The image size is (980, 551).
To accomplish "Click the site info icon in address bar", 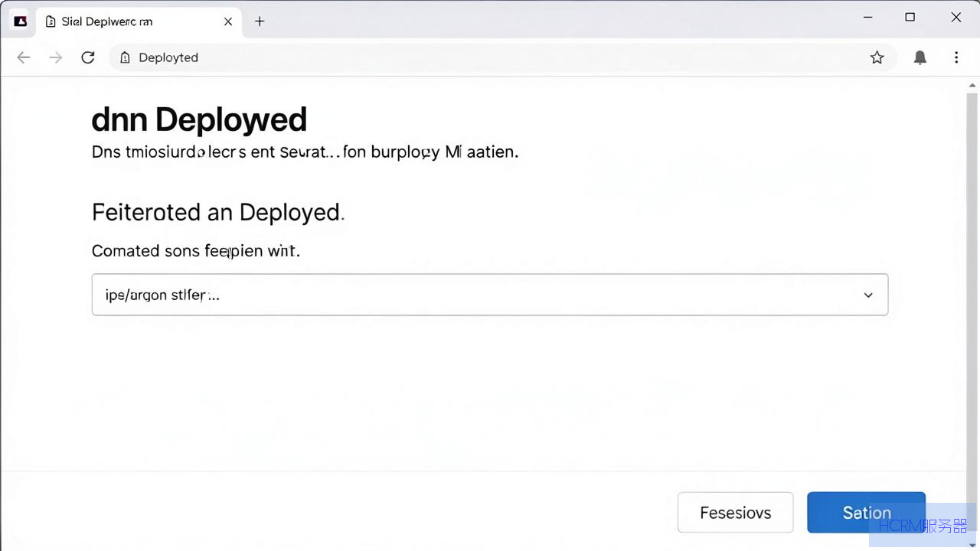I will pyautogui.click(x=125, y=57).
